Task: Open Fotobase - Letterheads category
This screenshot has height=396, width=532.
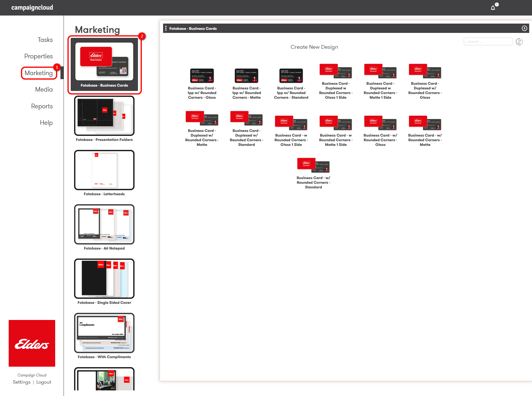Action: 104,173
